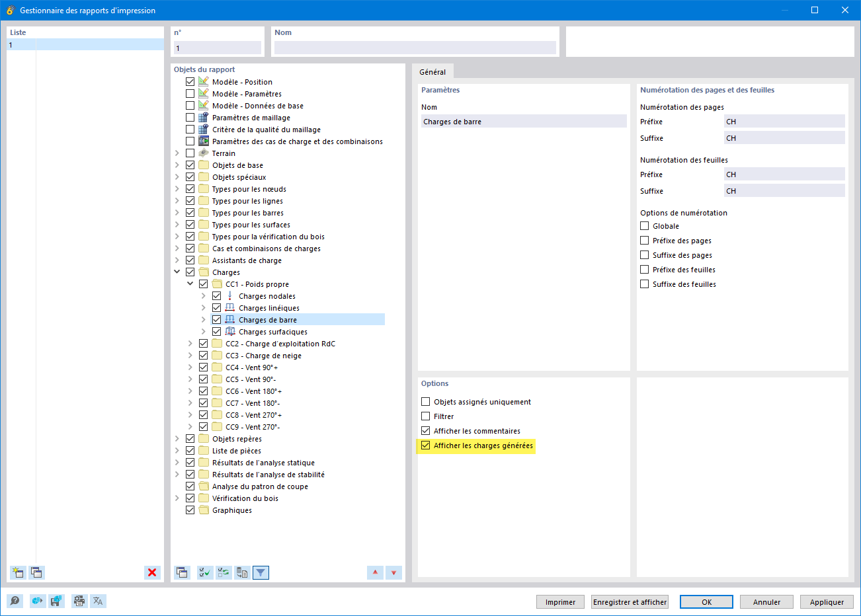
Task: Click the Charges nodales arrow icon
Action: (x=230, y=296)
